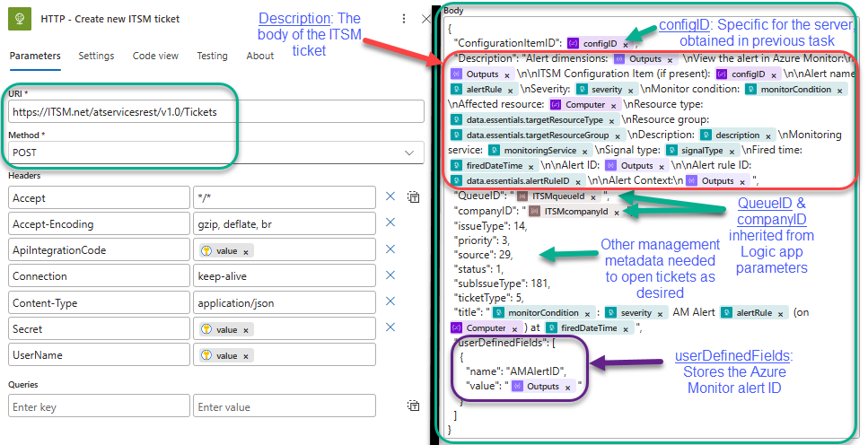Remove the ITSMqueueId token
The height and width of the screenshot is (445, 868).
tap(592, 197)
